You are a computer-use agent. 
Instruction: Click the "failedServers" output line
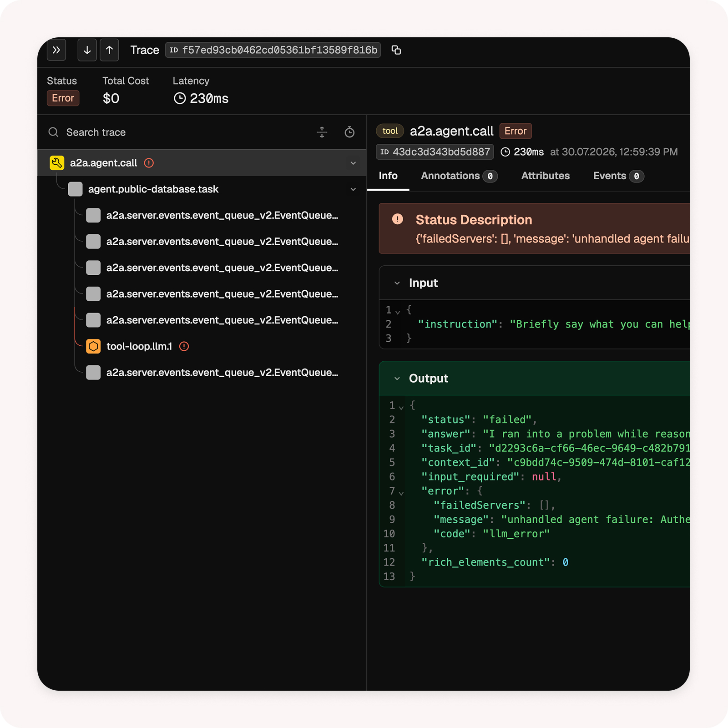point(495,505)
